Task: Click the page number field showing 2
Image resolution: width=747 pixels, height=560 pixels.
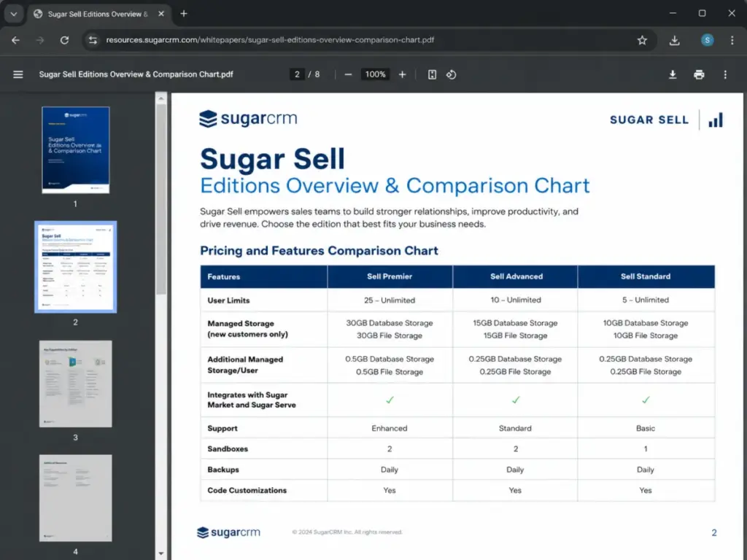Action: 297,74
